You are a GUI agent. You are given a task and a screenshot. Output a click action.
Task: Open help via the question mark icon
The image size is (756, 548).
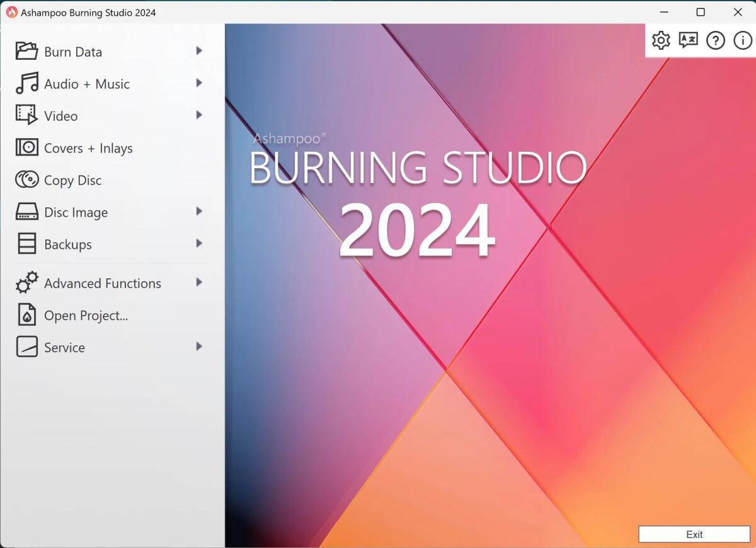click(x=715, y=40)
